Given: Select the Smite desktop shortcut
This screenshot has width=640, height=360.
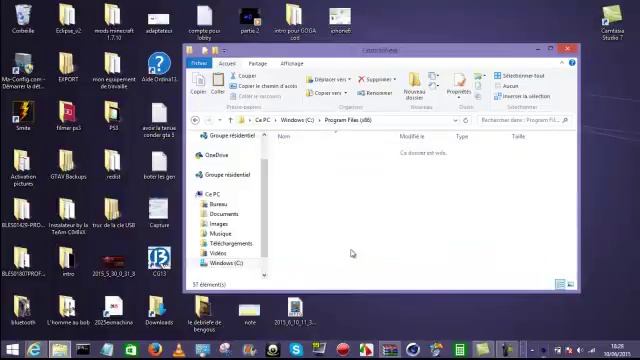Looking at the screenshot, I should 23,116.
